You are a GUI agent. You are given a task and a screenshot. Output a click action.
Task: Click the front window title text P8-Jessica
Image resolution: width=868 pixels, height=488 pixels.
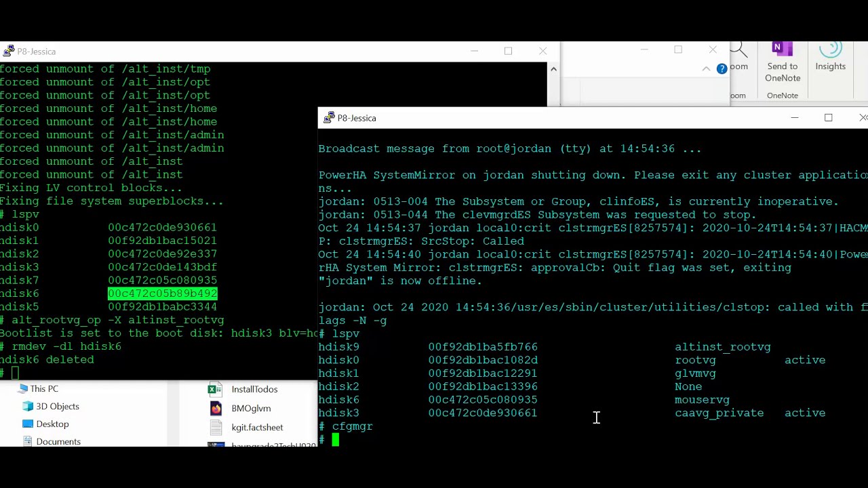click(x=357, y=118)
